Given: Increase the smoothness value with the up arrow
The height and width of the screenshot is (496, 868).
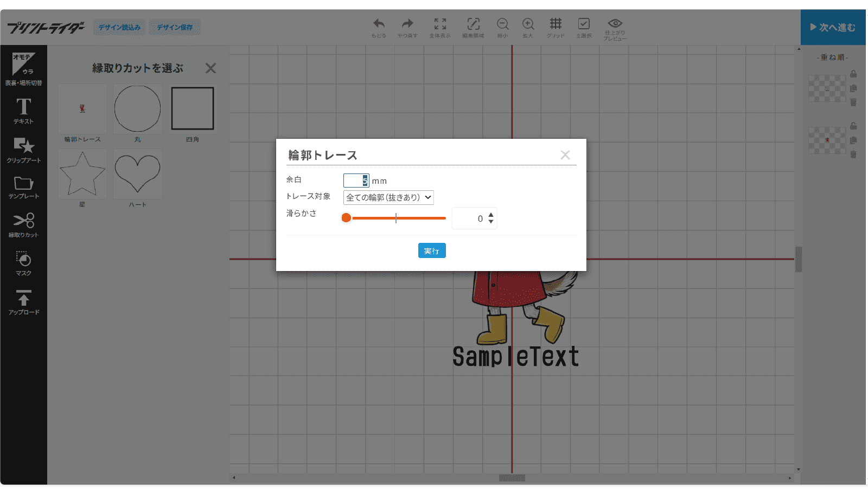Looking at the screenshot, I should pos(491,215).
